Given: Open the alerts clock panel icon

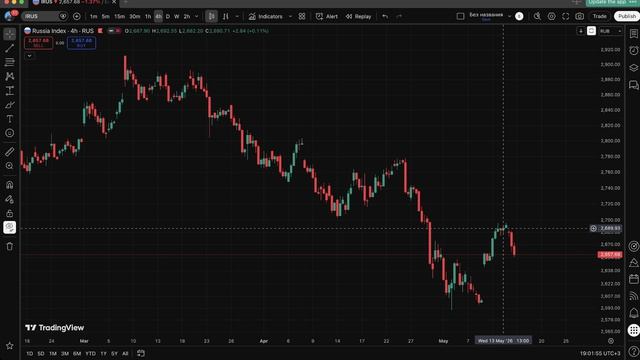Looking at the screenshot, I should pyautogui.click(x=633, y=51).
